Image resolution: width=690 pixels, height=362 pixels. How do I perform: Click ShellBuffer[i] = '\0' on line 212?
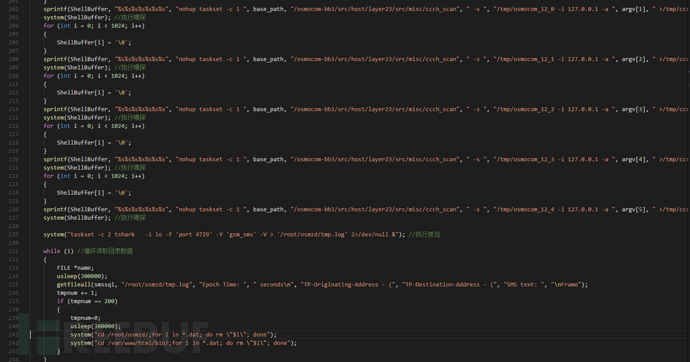(94, 92)
